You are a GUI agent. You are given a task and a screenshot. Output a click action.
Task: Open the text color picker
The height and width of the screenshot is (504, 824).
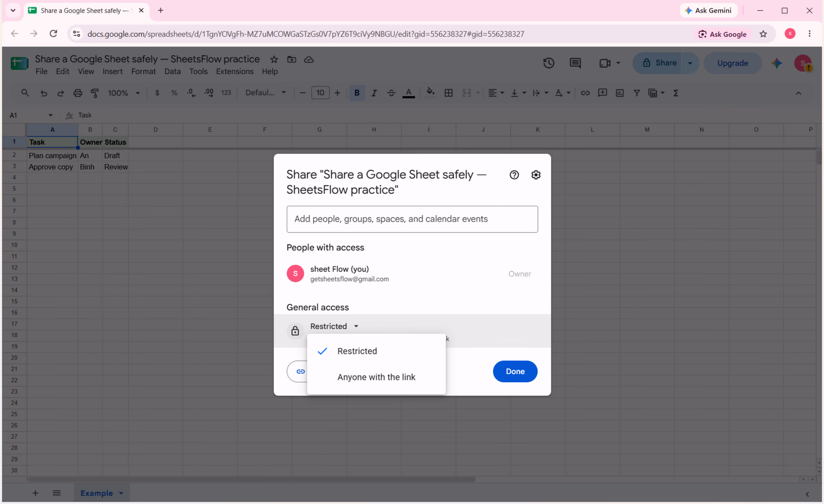coord(408,93)
